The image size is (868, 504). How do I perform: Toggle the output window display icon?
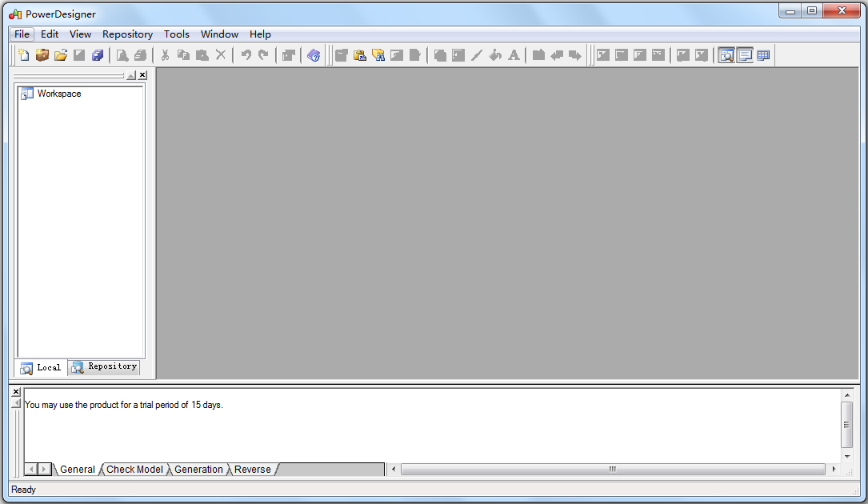(745, 54)
